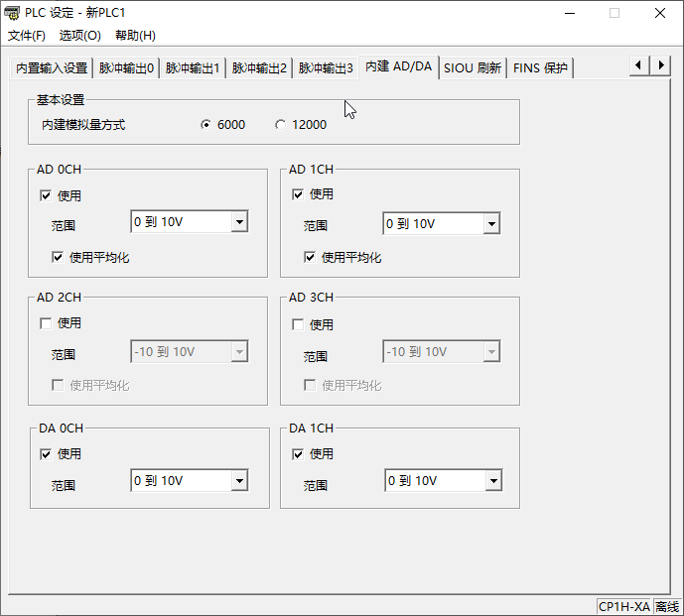The image size is (684, 616).
Task: Open the DA 0CH range dropdown
Action: coord(238,481)
